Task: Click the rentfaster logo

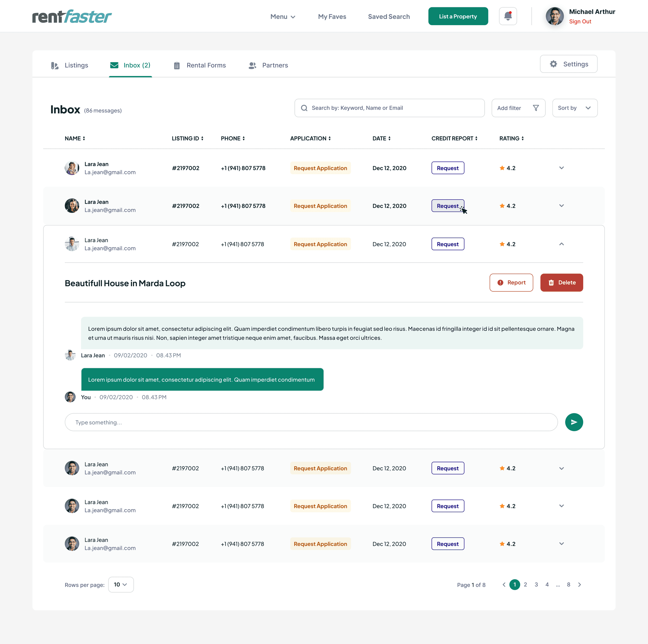Action: click(72, 16)
